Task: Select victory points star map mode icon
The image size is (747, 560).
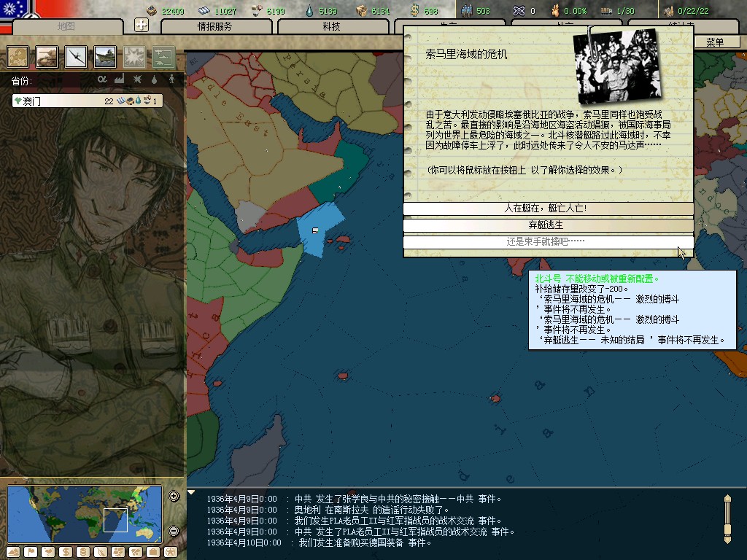Action: click(x=171, y=553)
